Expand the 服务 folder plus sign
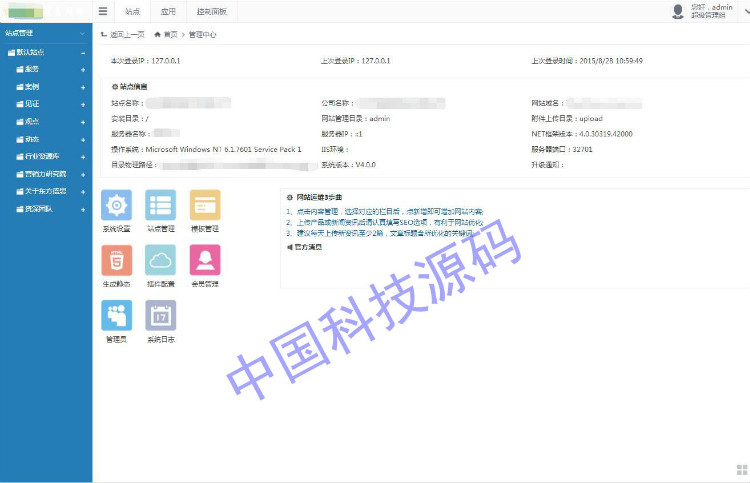The height and width of the screenshot is (483, 750). pyautogui.click(x=83, y=70)
